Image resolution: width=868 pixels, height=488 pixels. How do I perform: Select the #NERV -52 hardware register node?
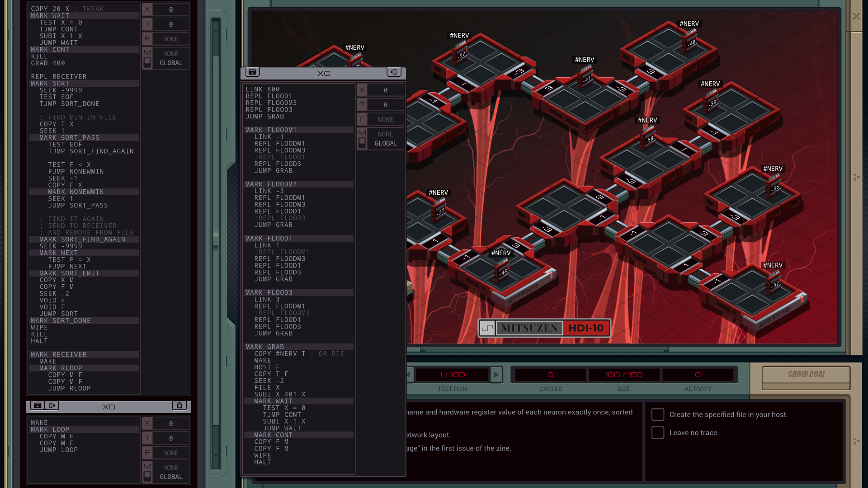pos(461,53)
